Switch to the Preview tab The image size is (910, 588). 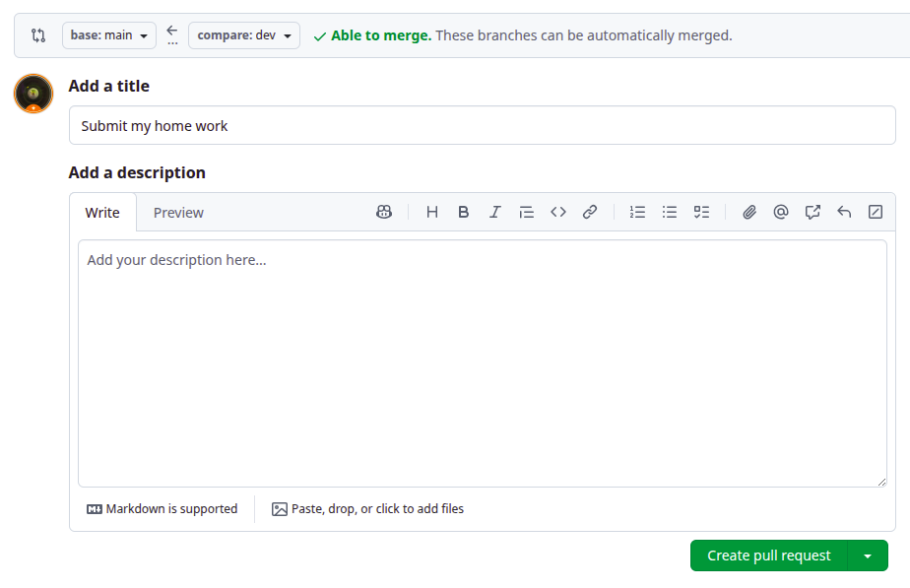tap(177, 212)
